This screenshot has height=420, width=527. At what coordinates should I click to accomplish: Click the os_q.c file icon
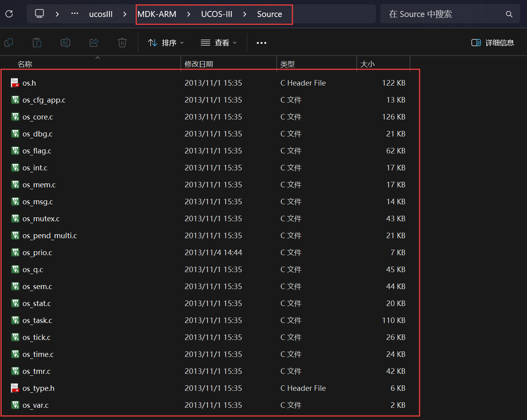tap(15, 269)
